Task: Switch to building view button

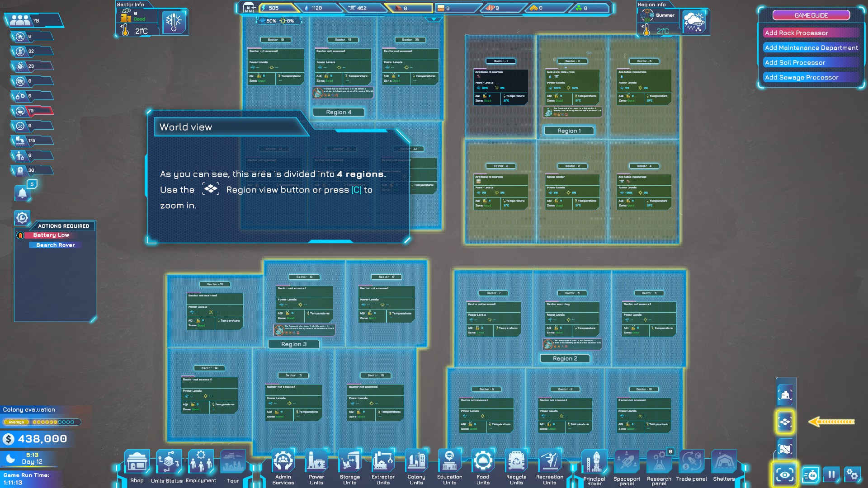Action: (x=785, y=395)
